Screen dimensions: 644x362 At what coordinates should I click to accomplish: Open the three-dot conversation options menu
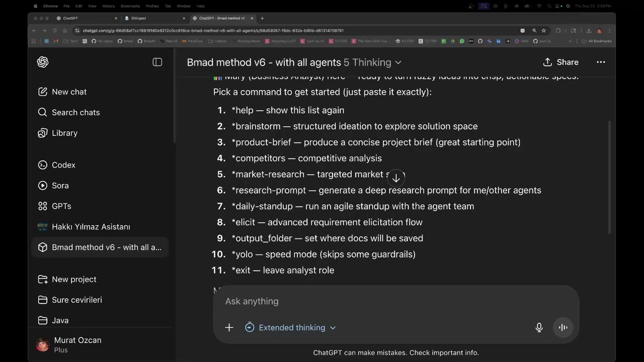click(601, 62)
